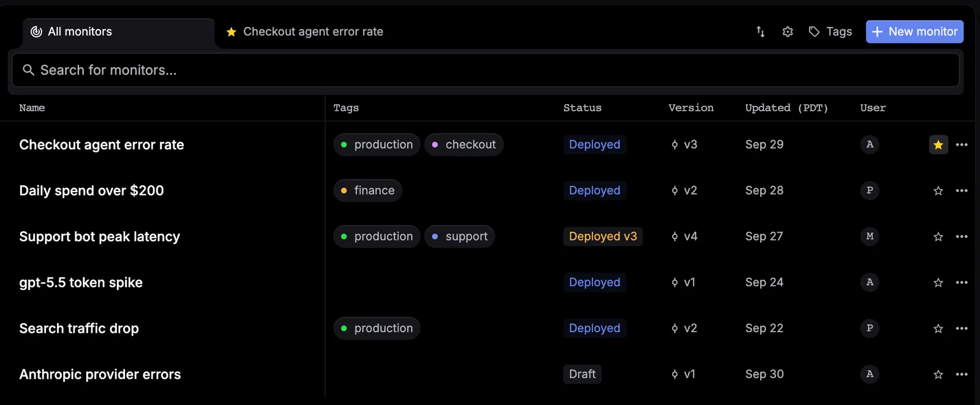This screenshot has height=405, width=980.
Task: Create a New monitor
Action: click(914, 32)
